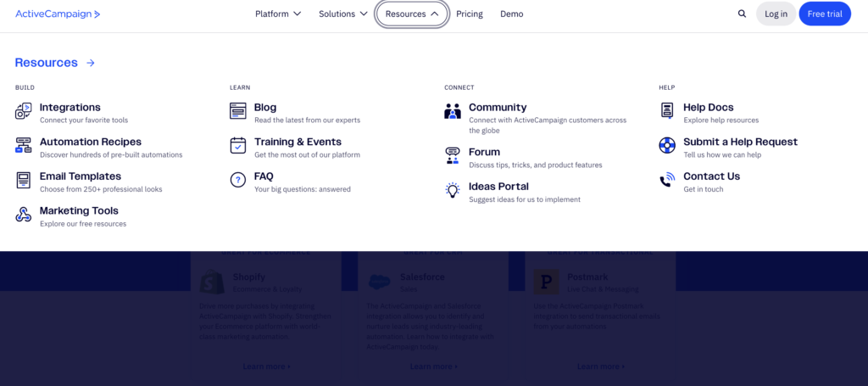
Task: Click 'Discover hundreds of pre-built automations' text
Action: coord(111,155)
